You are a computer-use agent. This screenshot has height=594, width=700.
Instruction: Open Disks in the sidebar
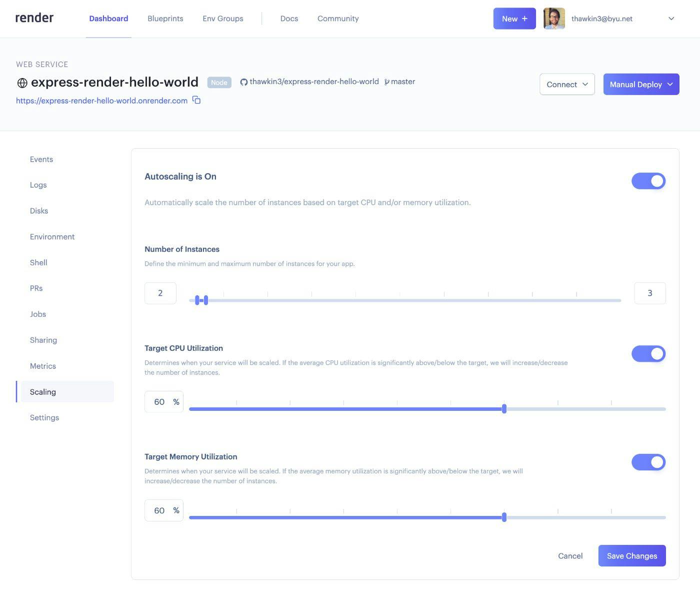tap(39, 211)
